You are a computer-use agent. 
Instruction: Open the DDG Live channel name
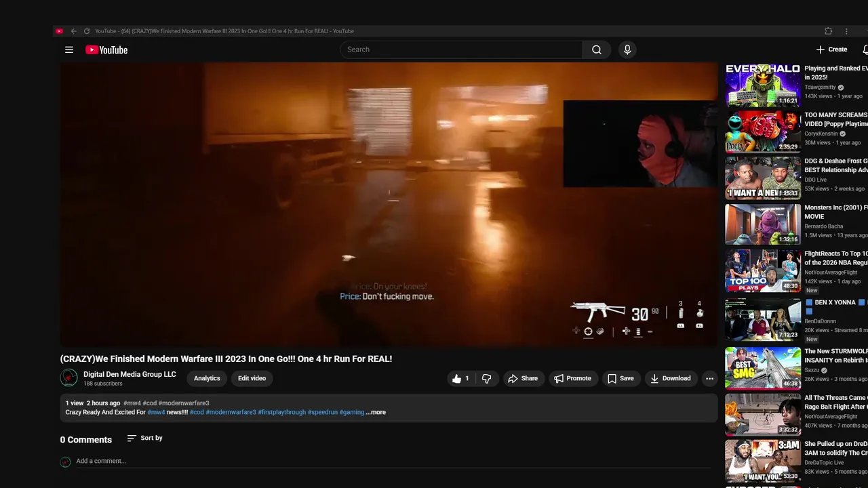pyautogui.click(x=815, y=180)
